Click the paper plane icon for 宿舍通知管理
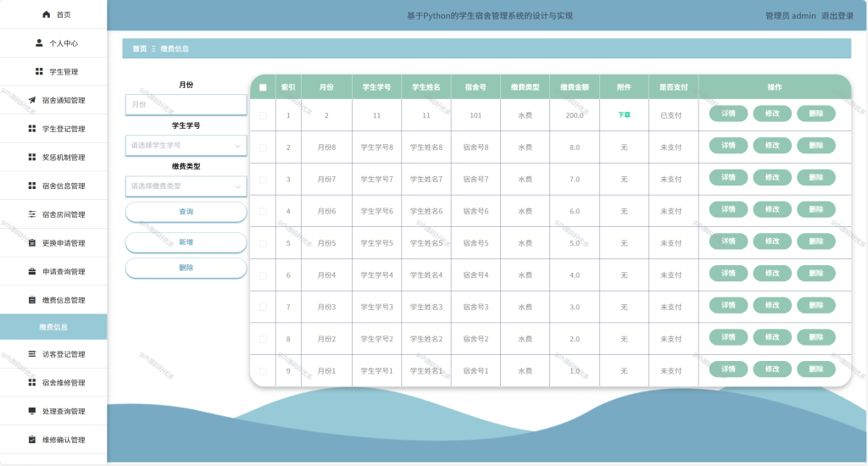Image resolution: width=868 pixels, height=466 pixels. (32, 100)
